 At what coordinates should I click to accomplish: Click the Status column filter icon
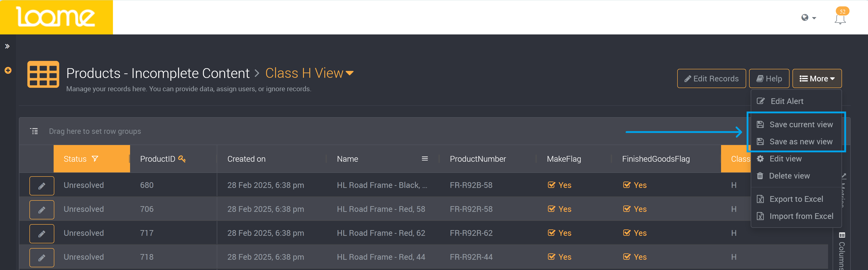pyautogui.click(x=95, y=158)
